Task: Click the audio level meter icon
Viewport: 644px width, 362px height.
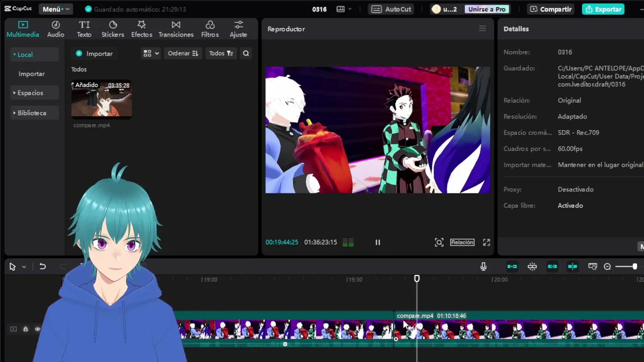Action: (348, 242)
